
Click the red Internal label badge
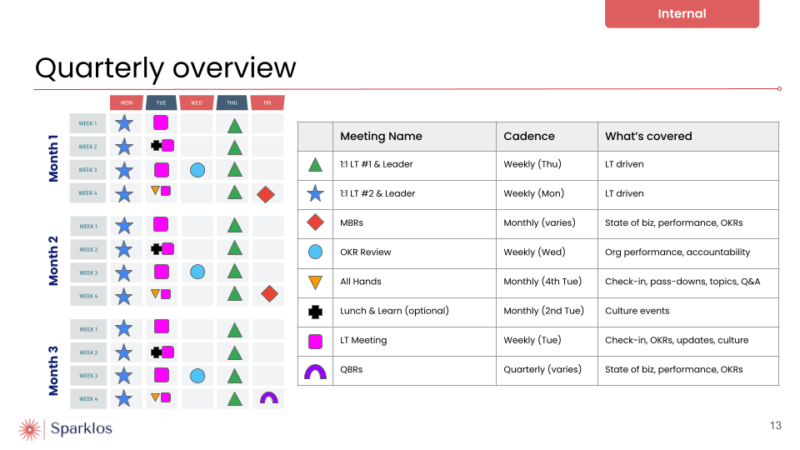[x=682, y=14]
